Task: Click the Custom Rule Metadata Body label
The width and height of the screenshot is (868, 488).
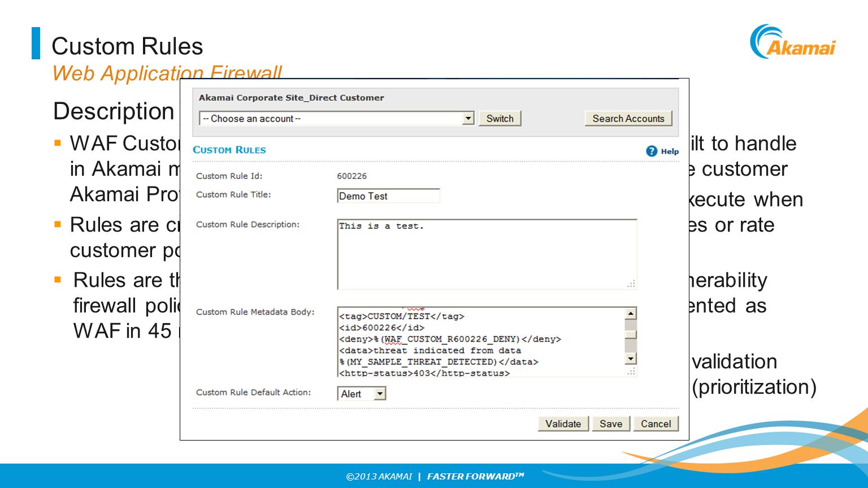Action: (255, 312)
